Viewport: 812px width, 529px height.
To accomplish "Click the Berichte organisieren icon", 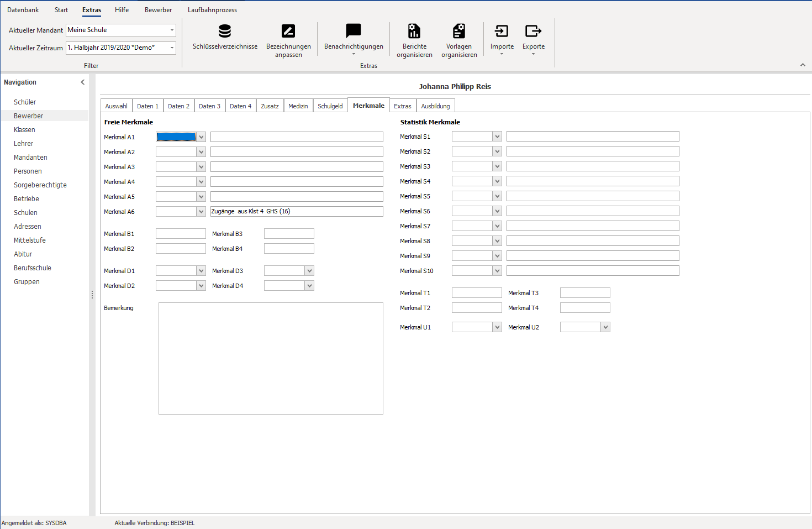I will point(414,31).
